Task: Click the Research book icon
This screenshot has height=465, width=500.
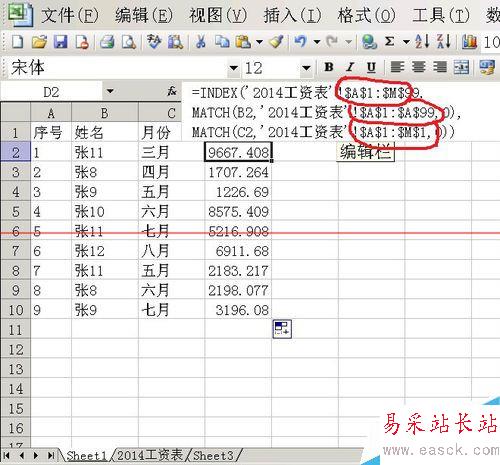Action: click(175, 42)
